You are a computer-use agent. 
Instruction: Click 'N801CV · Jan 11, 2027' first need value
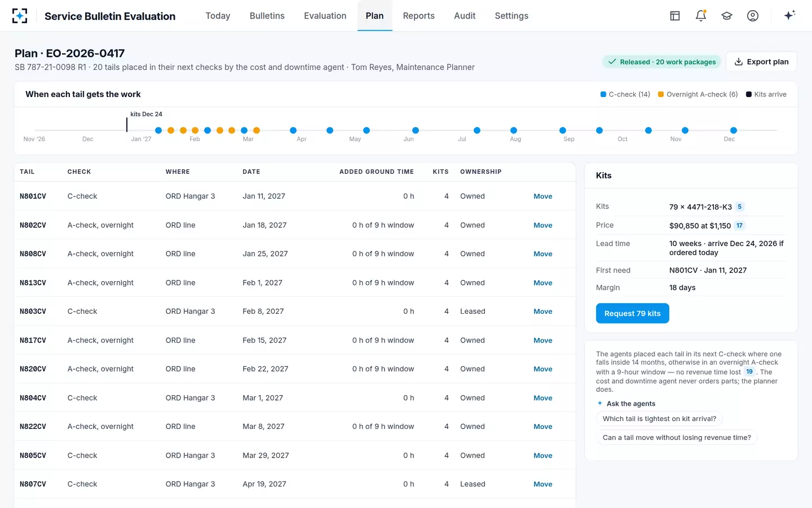pos(708,270)
